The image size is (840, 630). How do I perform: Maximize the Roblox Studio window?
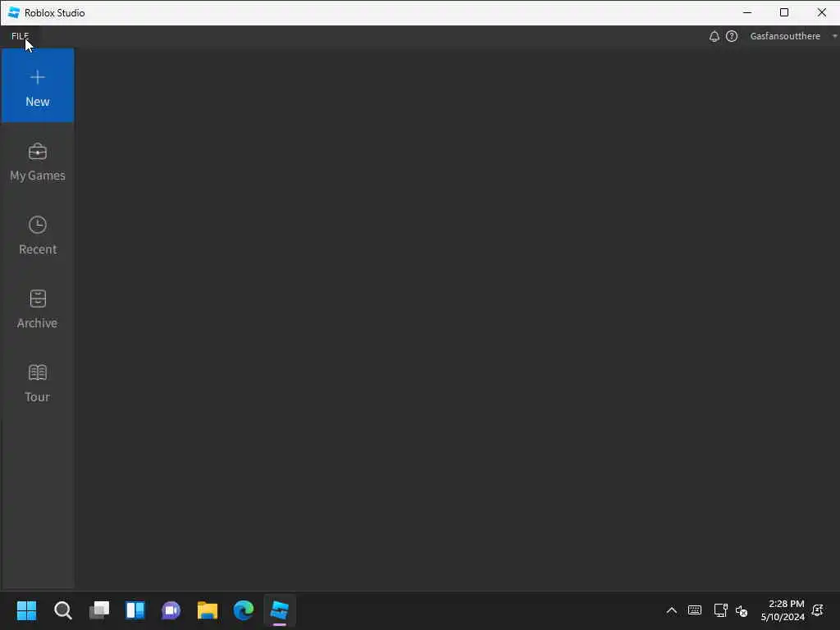[x=784, y=12]
